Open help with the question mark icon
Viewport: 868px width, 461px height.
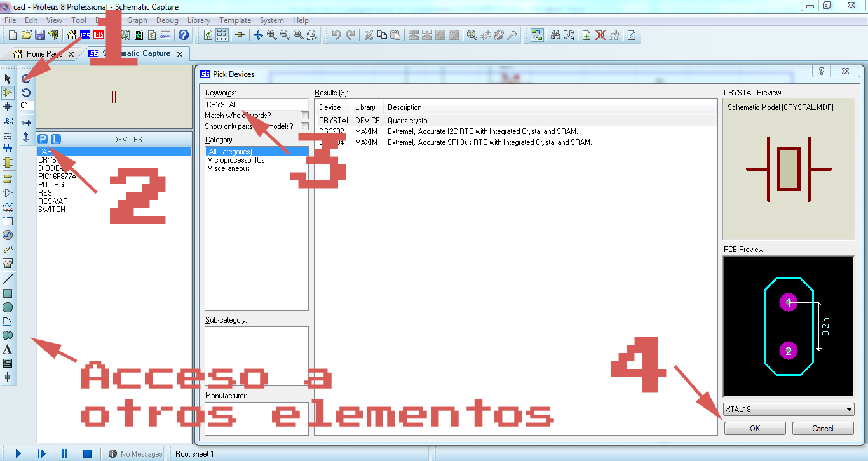[184, 35]
